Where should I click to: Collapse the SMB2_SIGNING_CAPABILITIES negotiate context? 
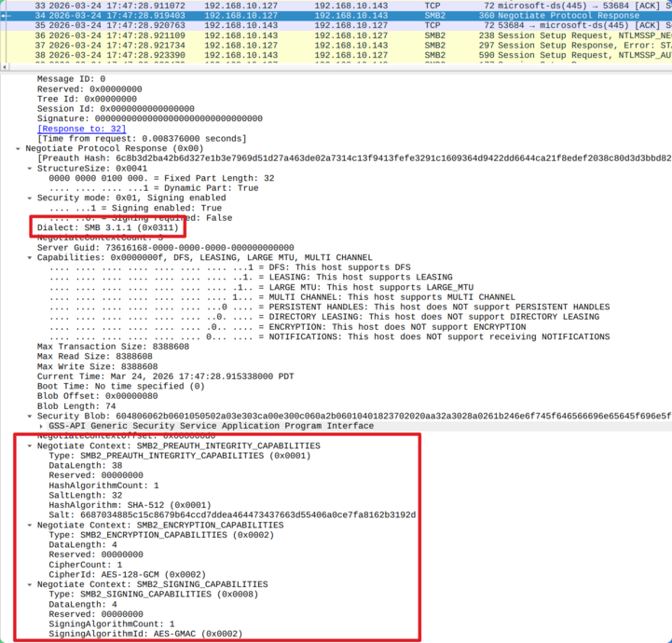pos(31,584)
